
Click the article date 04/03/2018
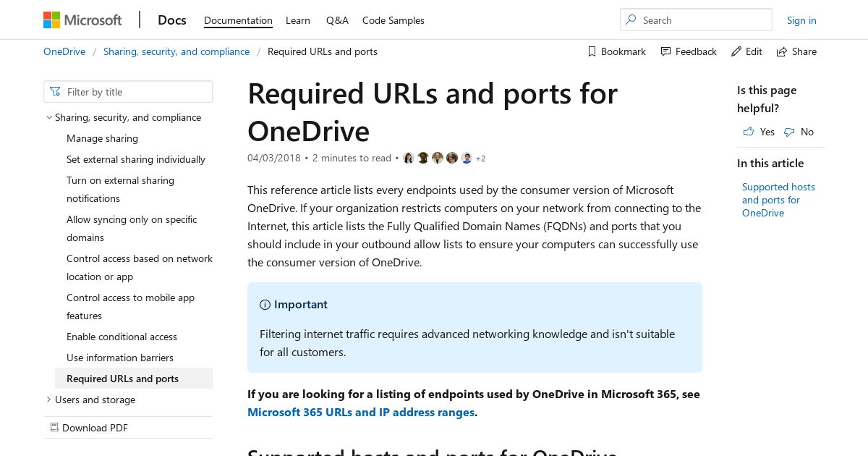click(274, 158)
